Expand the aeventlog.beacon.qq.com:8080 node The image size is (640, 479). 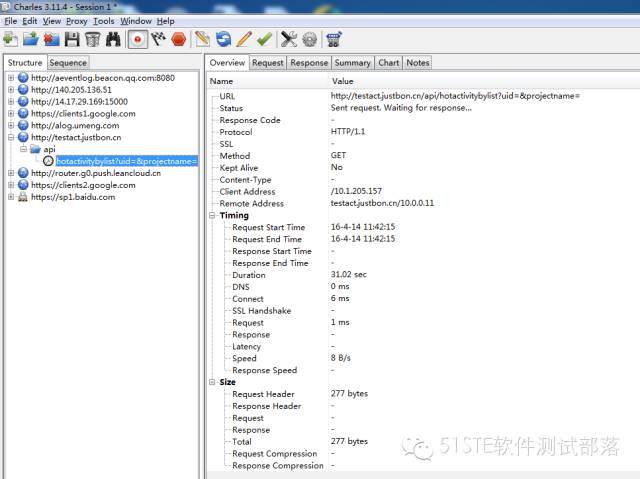(11, 78)
